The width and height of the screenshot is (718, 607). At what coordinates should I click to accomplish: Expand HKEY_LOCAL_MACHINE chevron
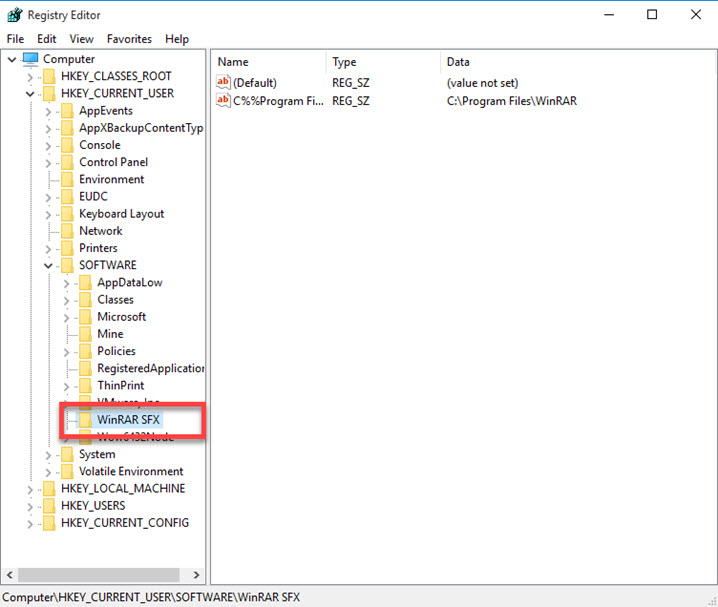[x=30, y=490]
